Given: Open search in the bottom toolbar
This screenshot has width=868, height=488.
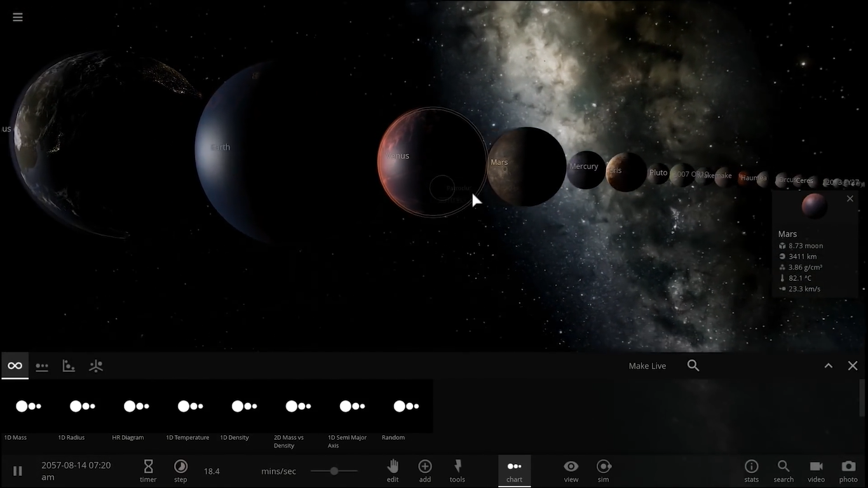Looking at the screenshot, I should coord(783,470).
